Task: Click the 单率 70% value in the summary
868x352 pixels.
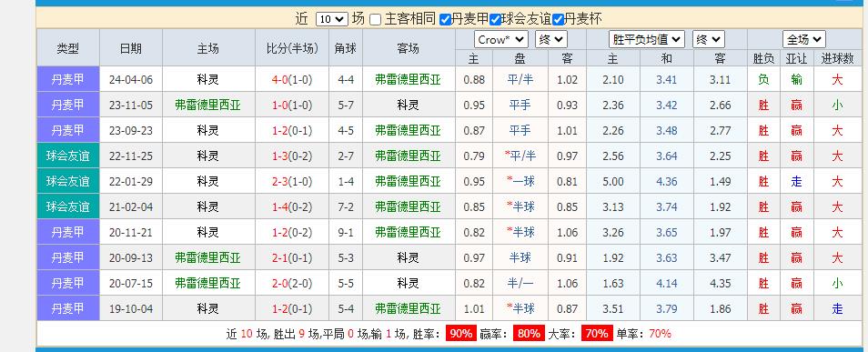Action: pos(660,333)
